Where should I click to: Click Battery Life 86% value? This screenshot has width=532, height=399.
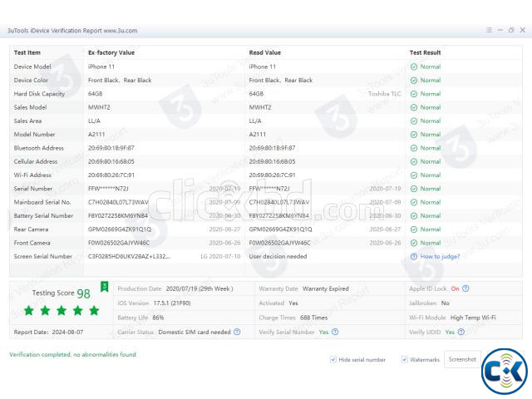click(158, 318)
